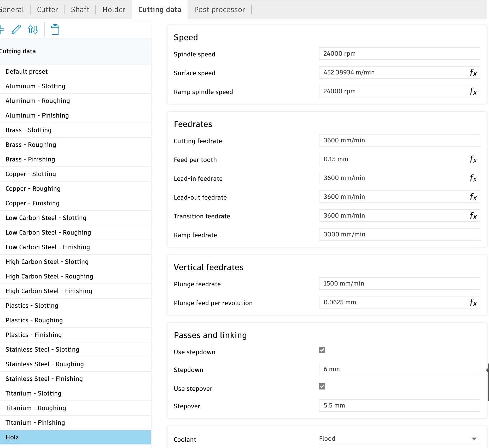
Task: Select High Carbon Steel - Finishing preset
Action: click(x=75, y=291)
